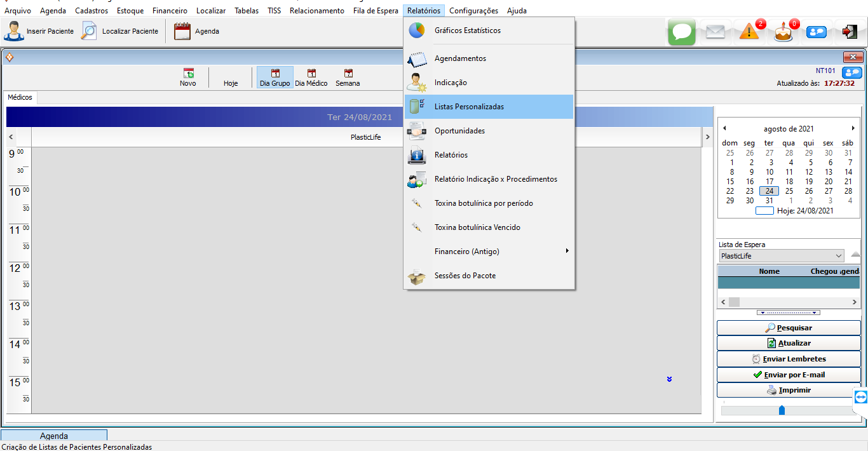
Task: Click the Pesquisar button
Action: click(x=789, y=328)
